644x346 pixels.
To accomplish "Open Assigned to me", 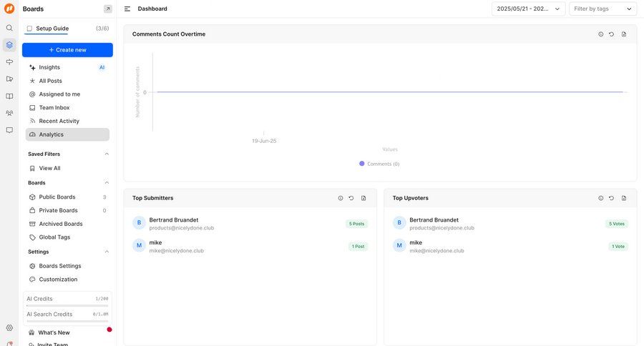I will click(x=67, y=94).
